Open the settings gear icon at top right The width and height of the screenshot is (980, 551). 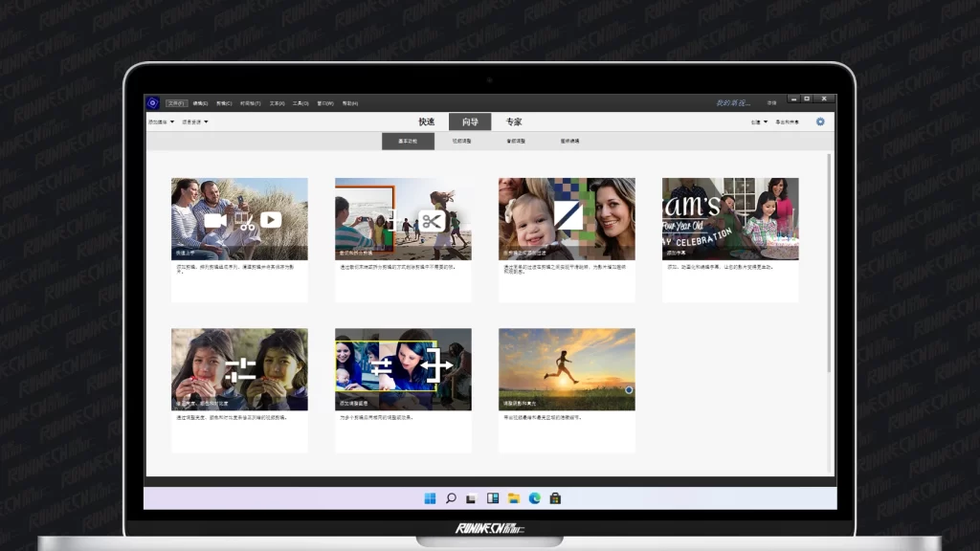[x=819, y=121]
